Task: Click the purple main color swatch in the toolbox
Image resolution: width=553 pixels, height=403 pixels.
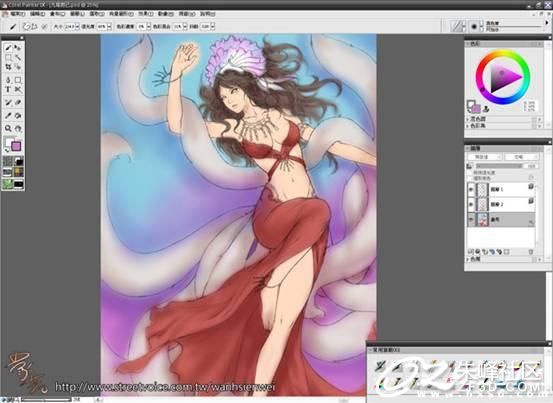Action: pyautogui.click(x=16, y=146)
